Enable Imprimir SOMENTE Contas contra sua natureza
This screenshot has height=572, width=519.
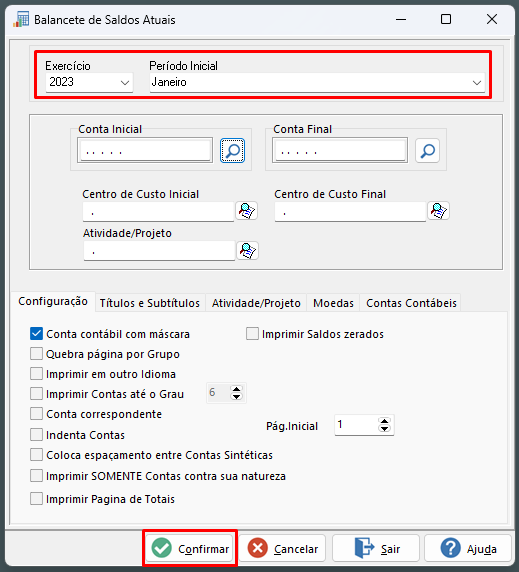tap(36, 476)
